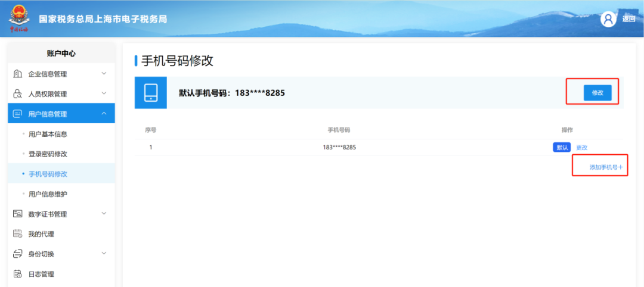This screenshot has width=644, height=287.
Task: Open 数字证书管理 menu
Action: click(61, 214)
